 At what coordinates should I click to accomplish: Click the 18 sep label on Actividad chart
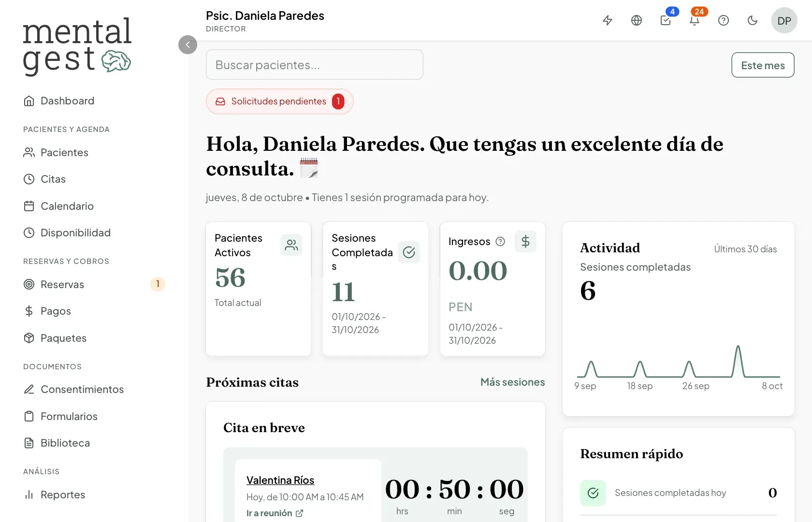click(640, 386)
